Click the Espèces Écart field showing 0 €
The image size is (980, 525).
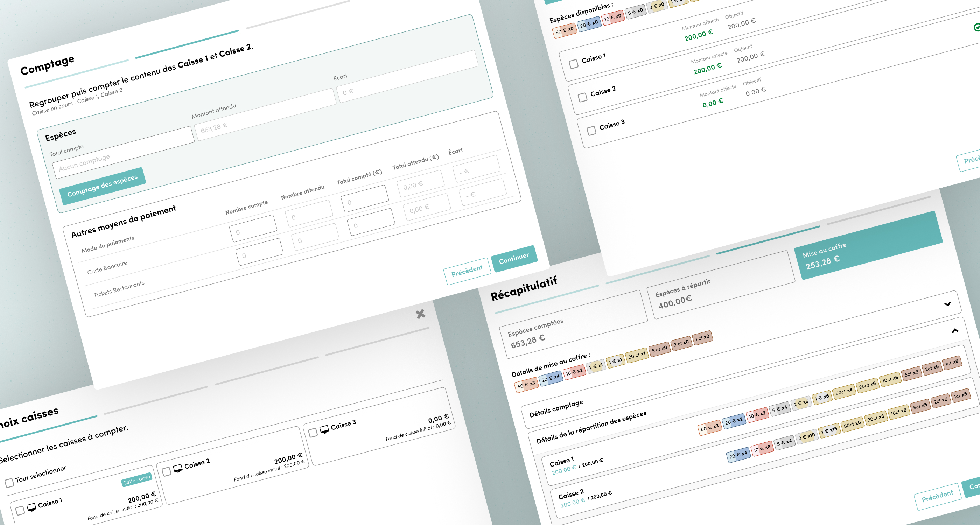point(407,76)
